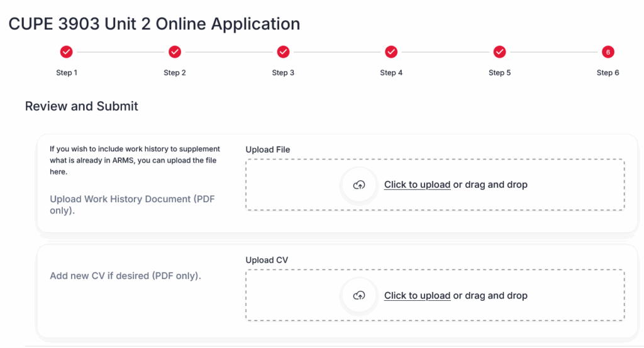Click the cloud upload icon under Upload CV

pos(359,295)
